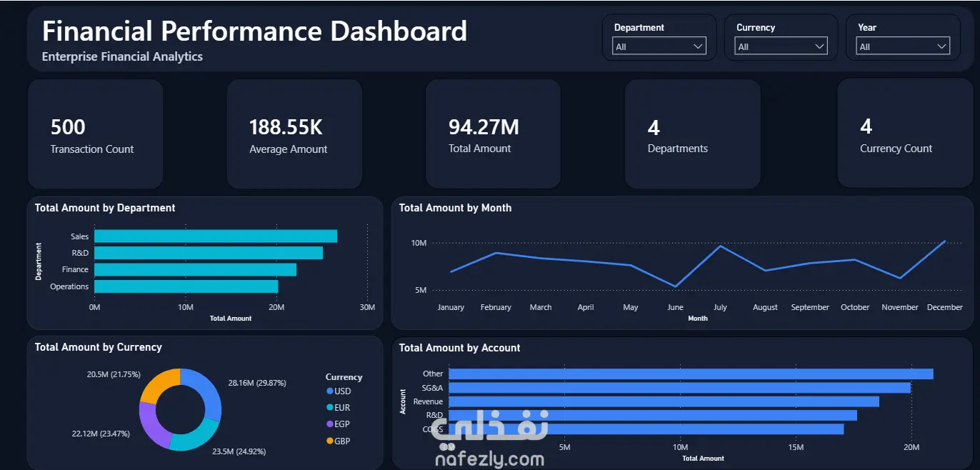
Task: Select EUR teal legend swatch
Action: tap(329, 407)
